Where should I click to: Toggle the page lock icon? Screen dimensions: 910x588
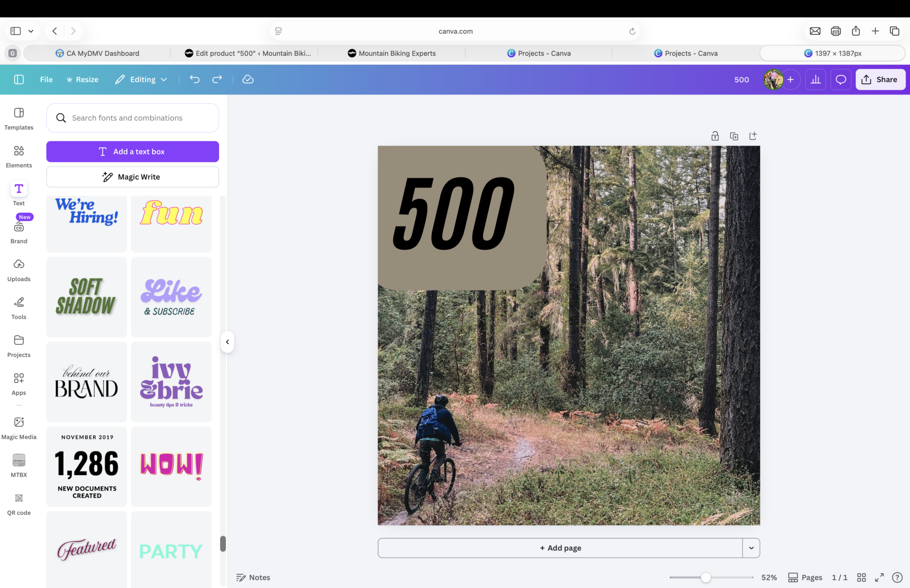[715, 136]
